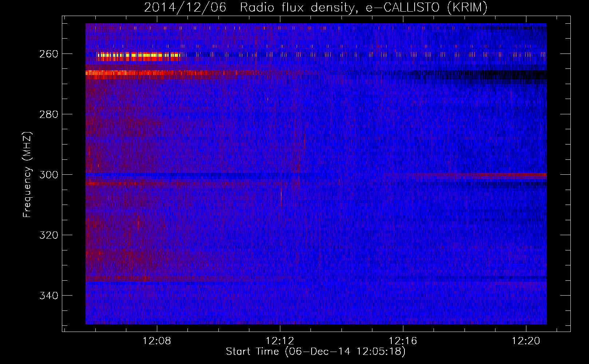Viewport: 589px width, 364px height.
Task: Click the 280 frequency tick label
Action: point(49,114)
